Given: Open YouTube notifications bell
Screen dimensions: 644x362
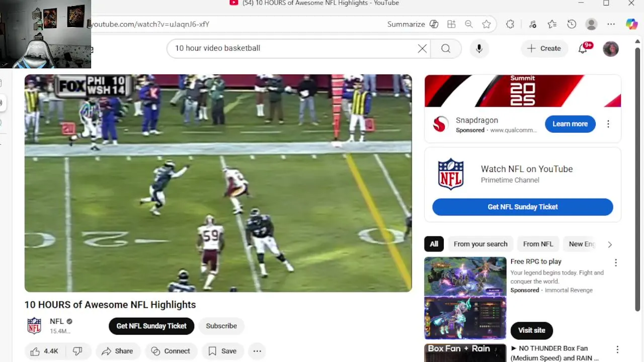Looking at the screenshot, I should coord(583,49).
